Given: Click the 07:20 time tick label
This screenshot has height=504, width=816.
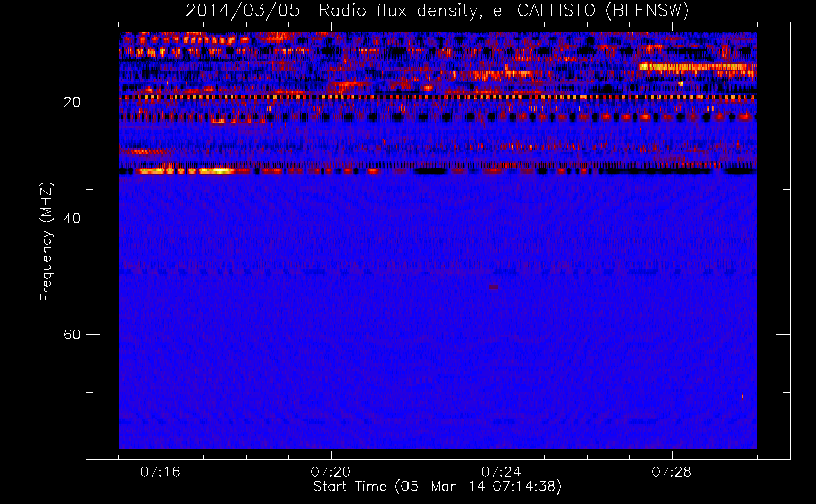Looking at the screenshot, I should point(331,472).
